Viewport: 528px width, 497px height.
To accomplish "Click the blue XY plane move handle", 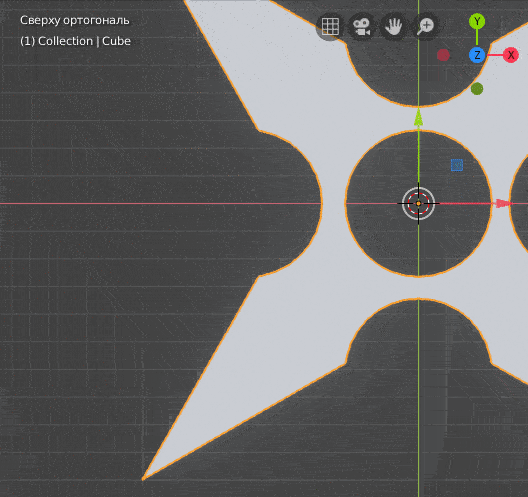I will (x=457, y=165).
